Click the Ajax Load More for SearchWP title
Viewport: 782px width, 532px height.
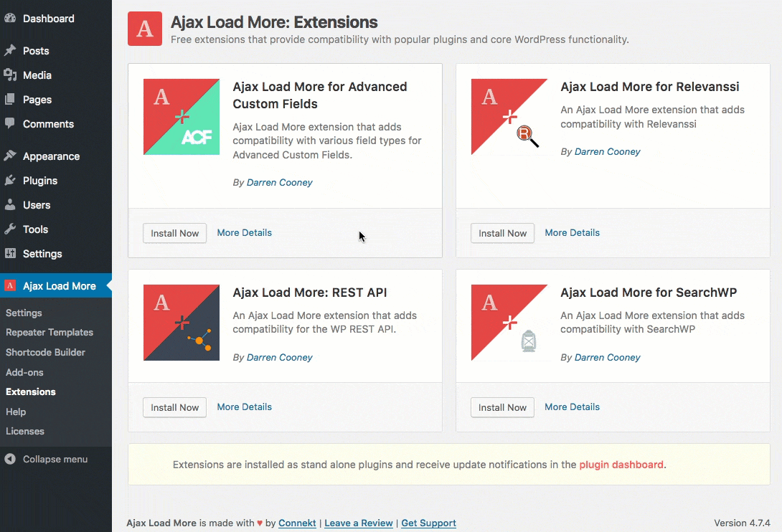coord(649,293)
